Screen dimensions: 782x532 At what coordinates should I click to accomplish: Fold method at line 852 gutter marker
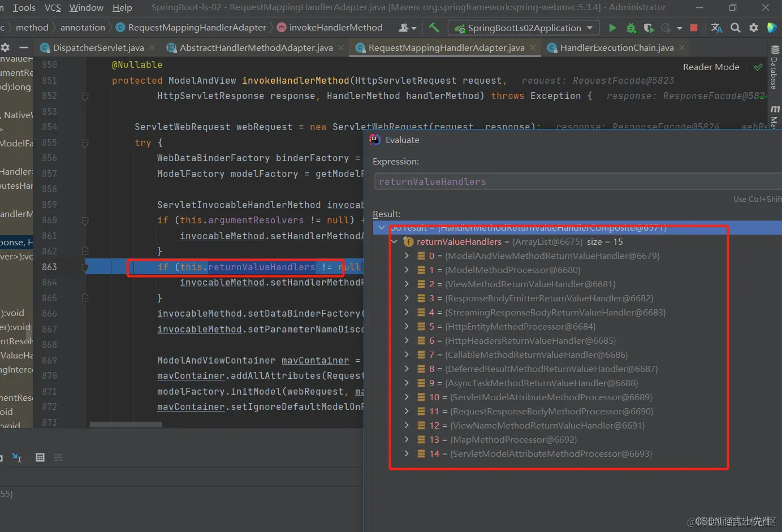[x=85, y=96]
